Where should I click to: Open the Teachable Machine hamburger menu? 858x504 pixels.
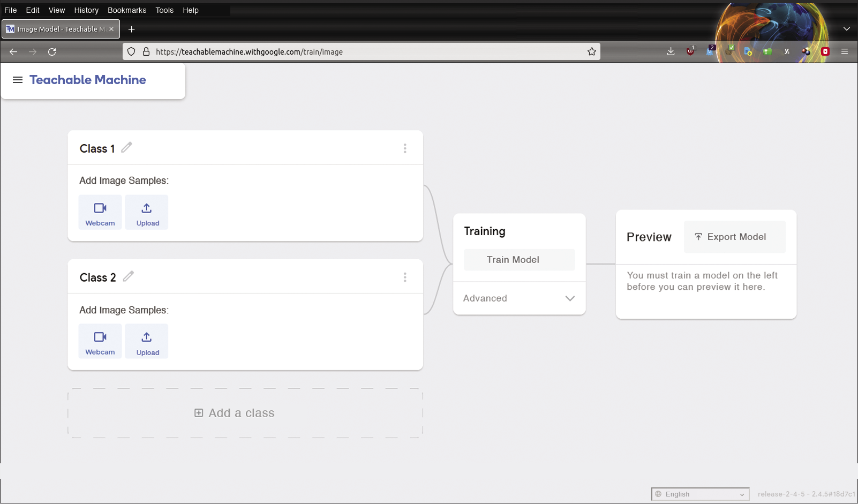coord(18,80)
